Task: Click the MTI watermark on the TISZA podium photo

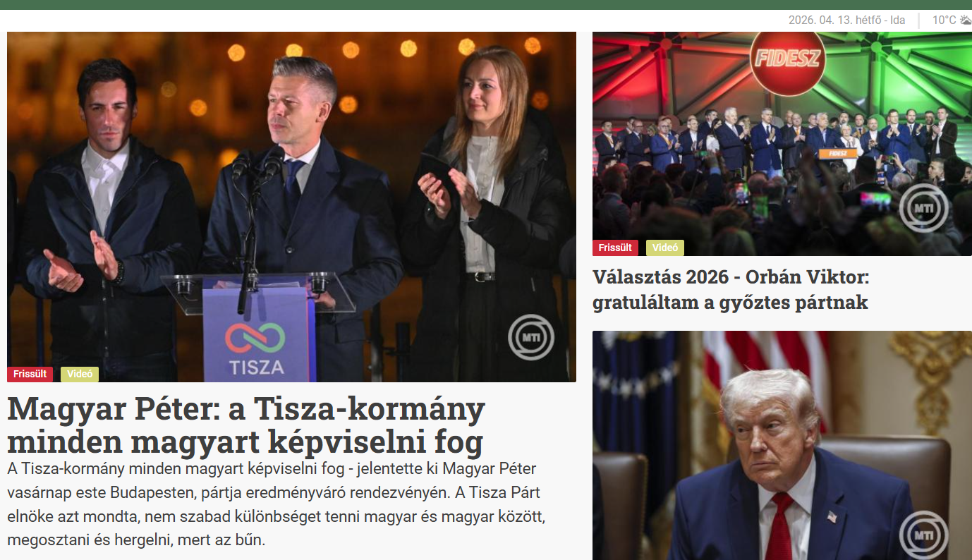Action: [531, 339]
